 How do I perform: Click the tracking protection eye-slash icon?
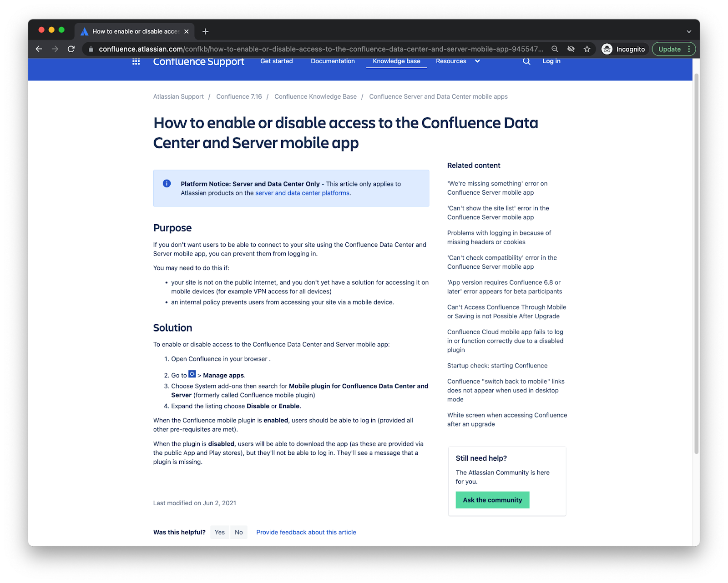point(571,49)
